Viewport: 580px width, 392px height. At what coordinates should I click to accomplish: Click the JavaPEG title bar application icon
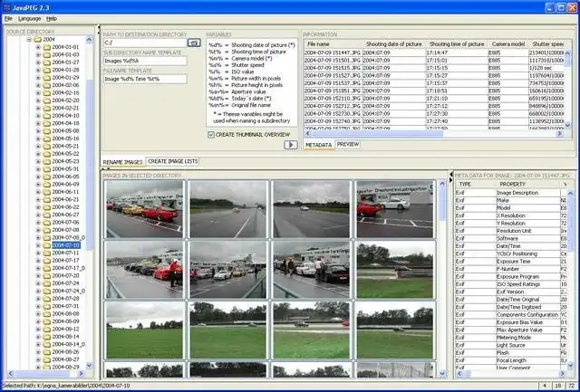[6, 7]
